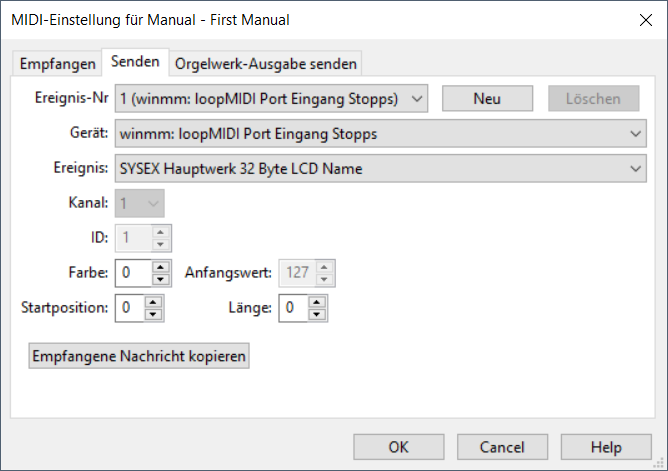Screen dimensions: 668x471
Task: Focus the Startposition number field
Action: 128,308
